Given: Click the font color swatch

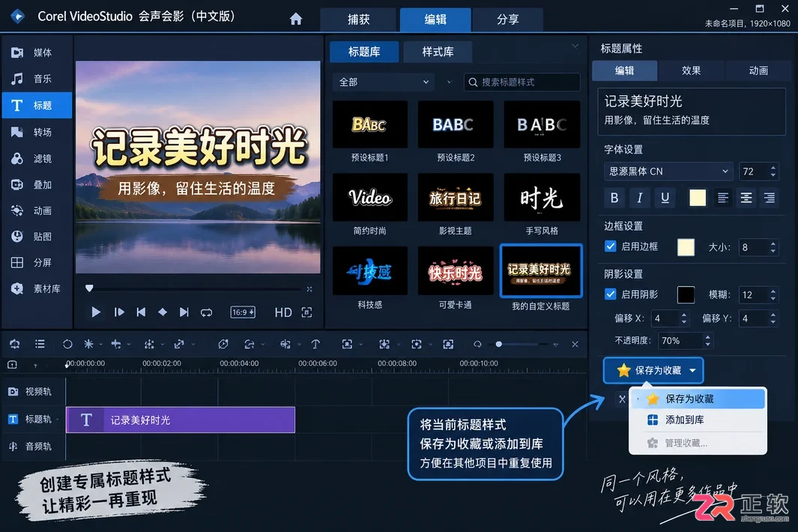Looking at the screenshot, I should tap(698, 198).
